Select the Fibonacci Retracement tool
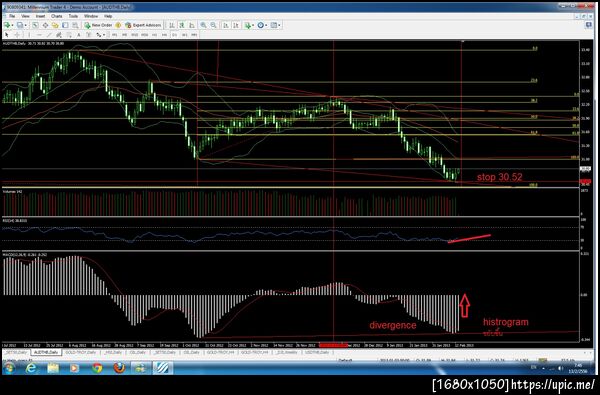The width and height of the screenshot is (600, 395). pos(69,35)
